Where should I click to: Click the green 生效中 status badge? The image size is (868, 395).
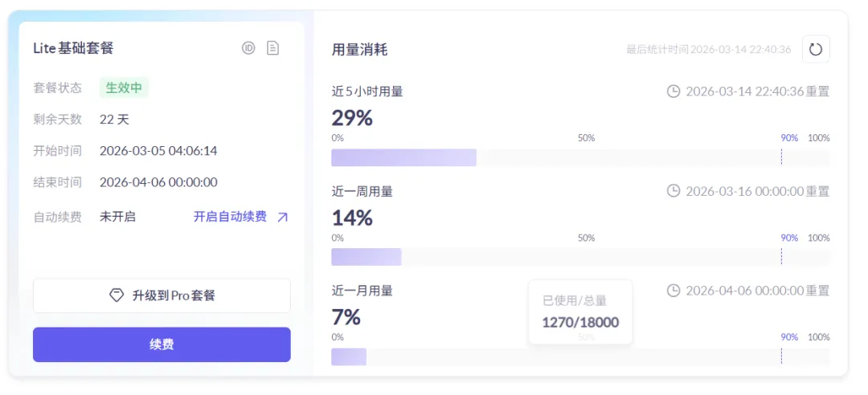click(124, 88)
